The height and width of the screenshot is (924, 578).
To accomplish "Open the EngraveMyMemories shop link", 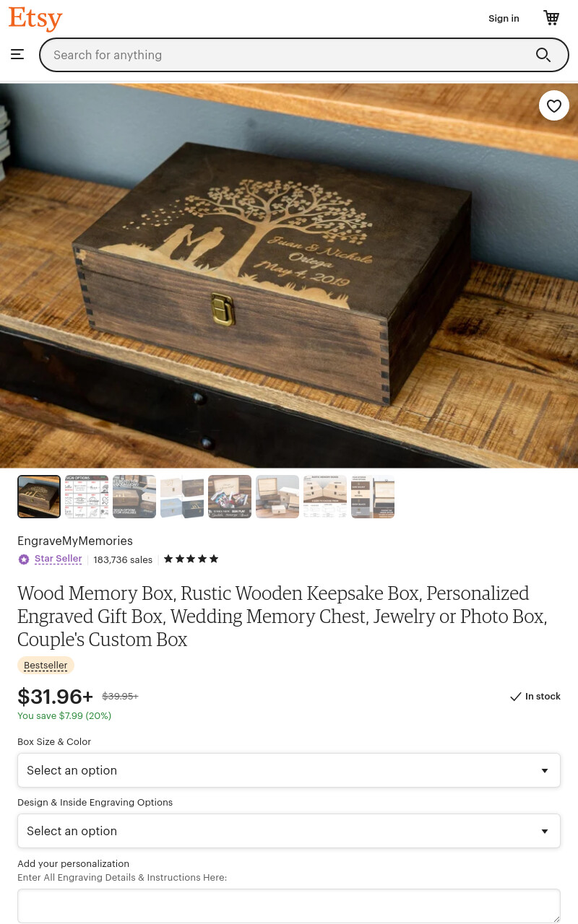I will pyautogui.click(x=75, y=541).
